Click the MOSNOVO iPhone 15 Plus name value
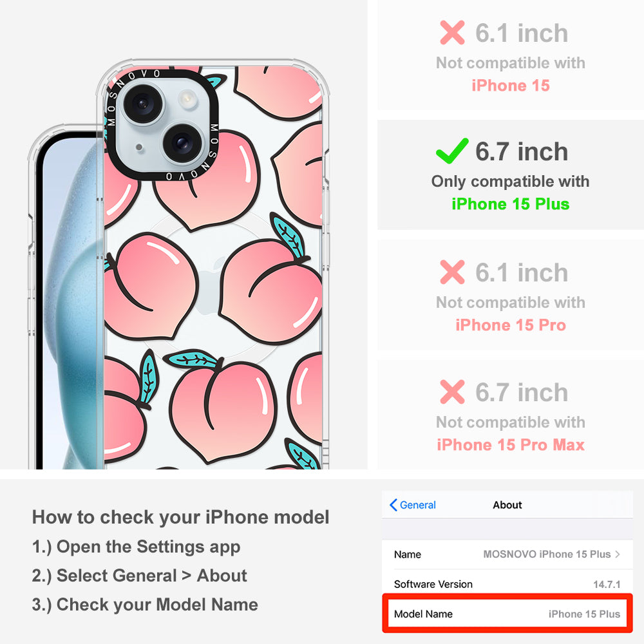This screenshot has width=644, height=644. (x=547, y=554)
